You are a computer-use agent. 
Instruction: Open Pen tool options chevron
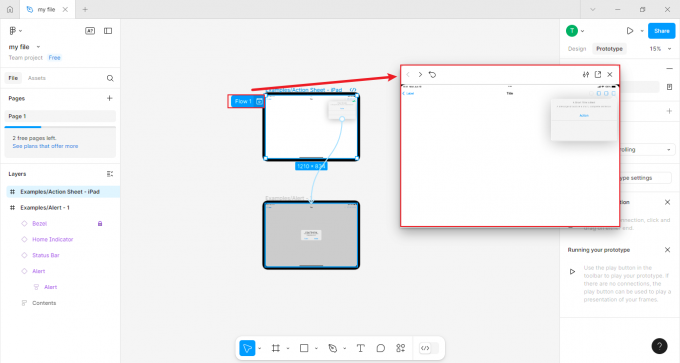[344, 348]
